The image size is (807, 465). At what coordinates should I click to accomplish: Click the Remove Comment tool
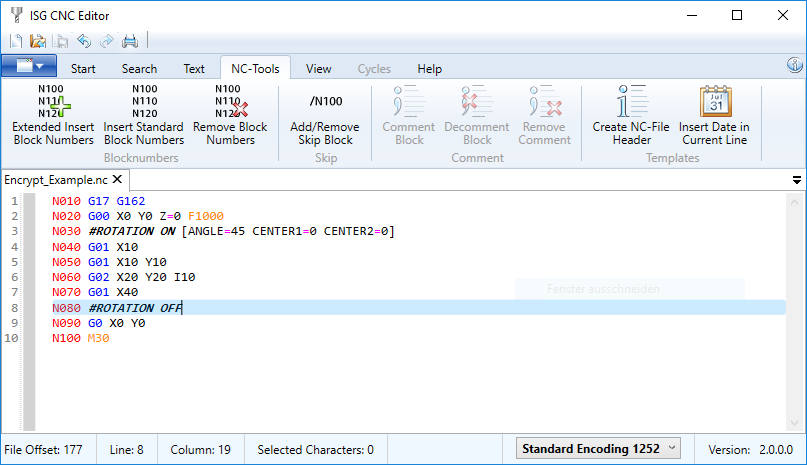pyautogui.click(x=545, y=115)
